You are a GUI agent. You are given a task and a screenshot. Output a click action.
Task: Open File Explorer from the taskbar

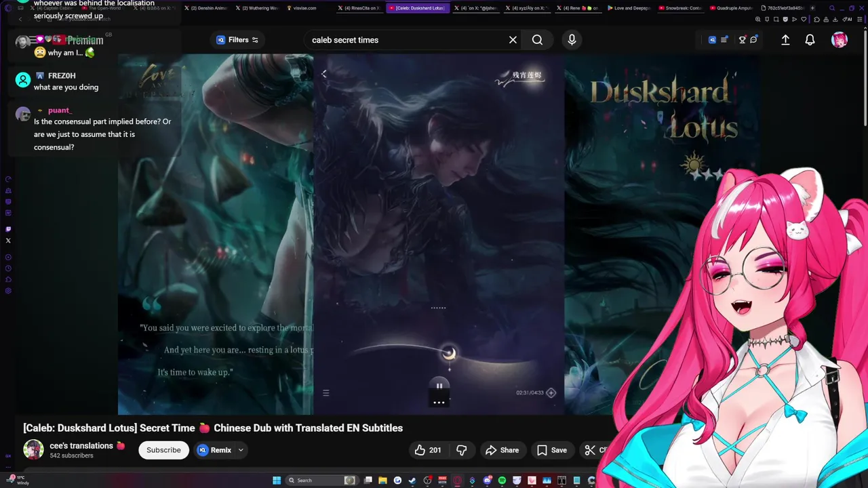pyautogui.click(x=382, y=481)
